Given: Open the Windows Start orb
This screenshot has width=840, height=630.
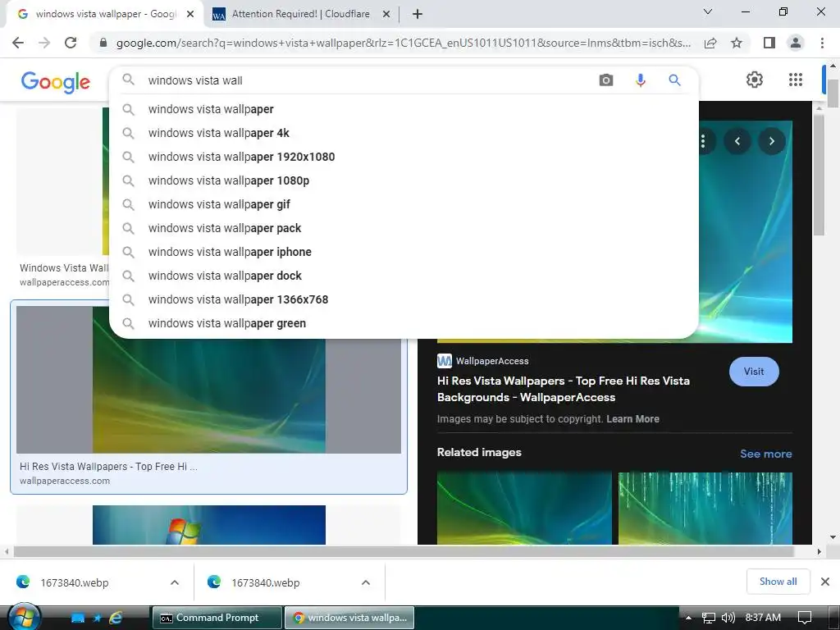Looking at the screenshot, I should (23, 617).
